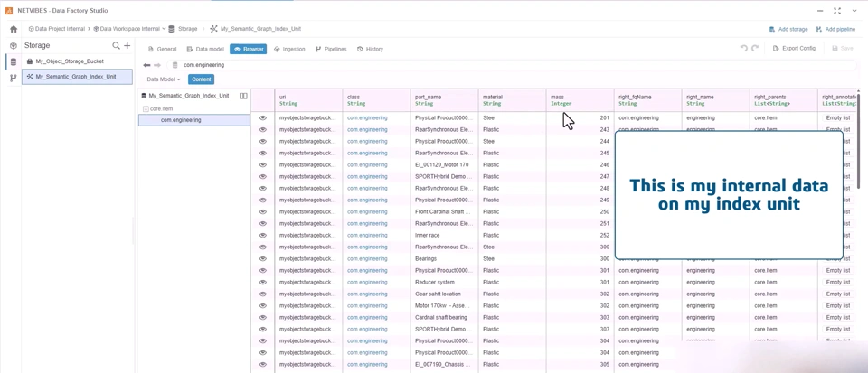
Task: Undo the last configuration change
Action: (x=744, y=49)
